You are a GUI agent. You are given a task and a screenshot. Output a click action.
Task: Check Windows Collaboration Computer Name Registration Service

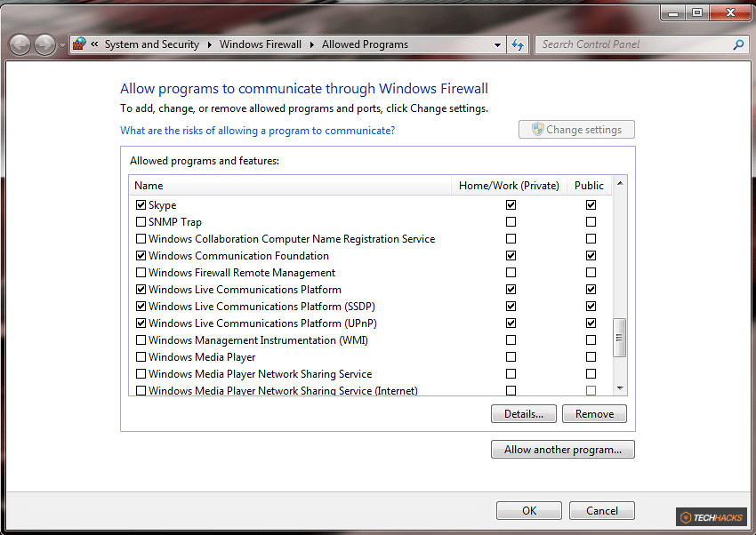[x=141, y=239]
